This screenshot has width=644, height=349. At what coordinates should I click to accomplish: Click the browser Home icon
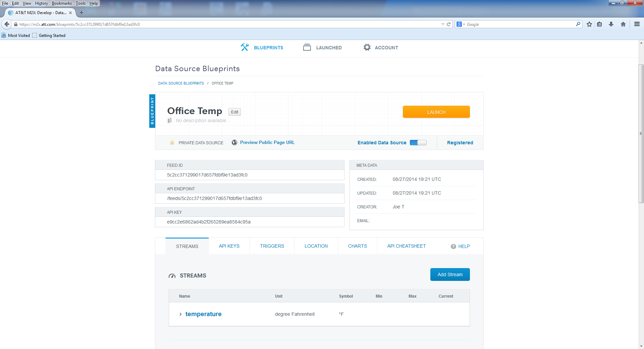click(x=623, y=24)
